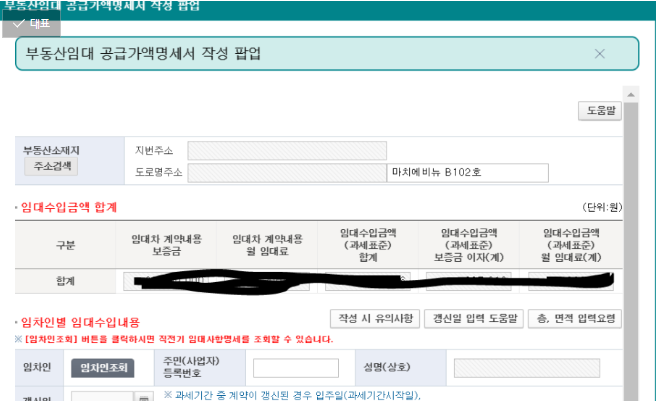Click the 임차인 row label
Screen dimensions: 656x401
tap(37, 368)
